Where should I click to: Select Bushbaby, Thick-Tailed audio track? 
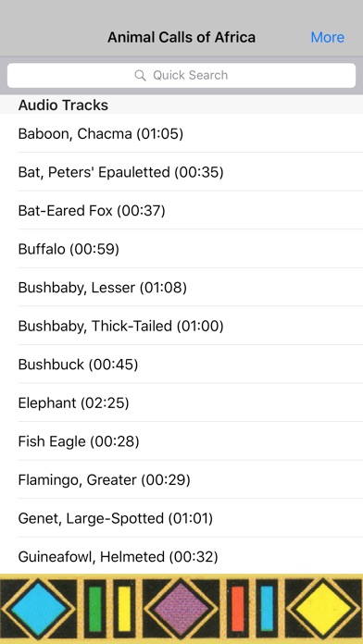pyautogui.click(x=181, y=326)
